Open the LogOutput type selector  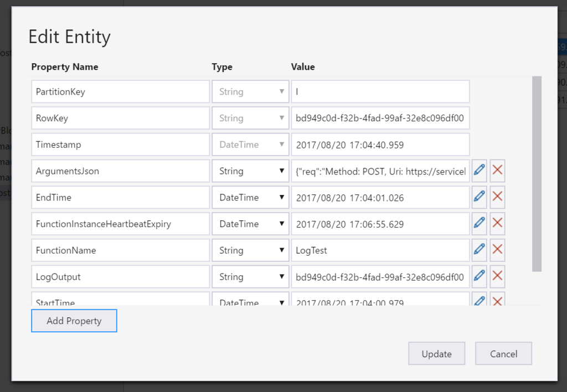point(250,277)
